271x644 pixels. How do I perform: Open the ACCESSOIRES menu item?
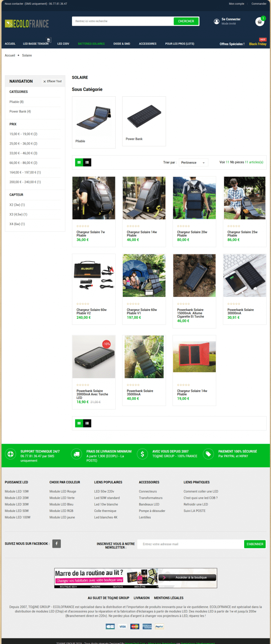[147, 44]
